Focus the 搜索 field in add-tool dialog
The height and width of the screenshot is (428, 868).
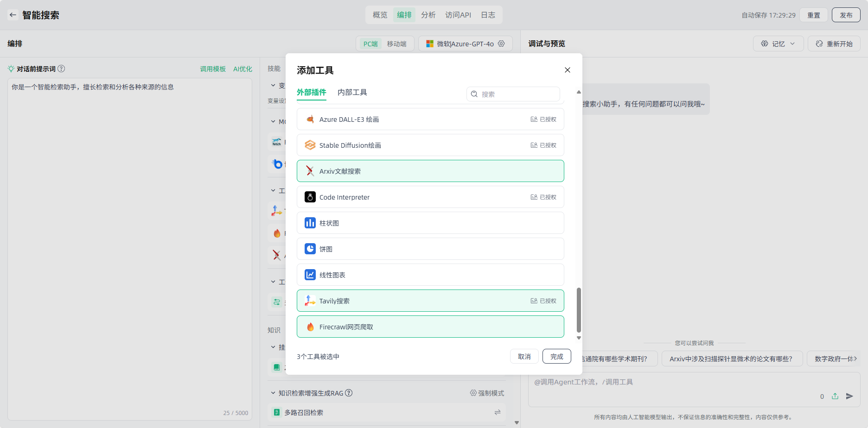point(513,94)
